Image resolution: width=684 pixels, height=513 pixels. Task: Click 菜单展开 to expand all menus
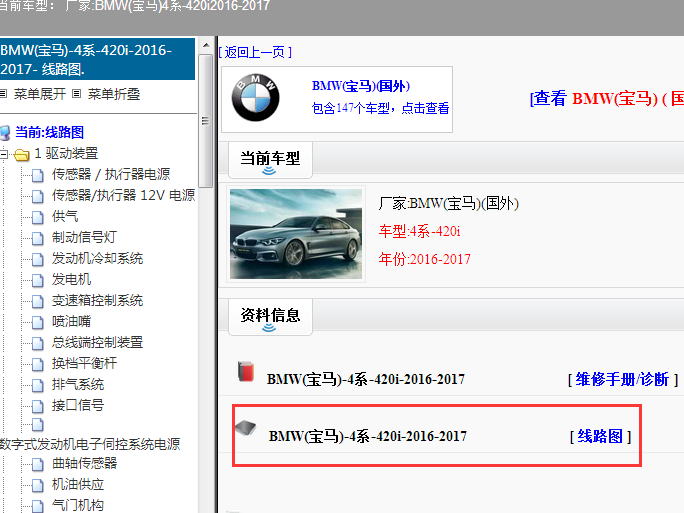[x=40, y=94]
